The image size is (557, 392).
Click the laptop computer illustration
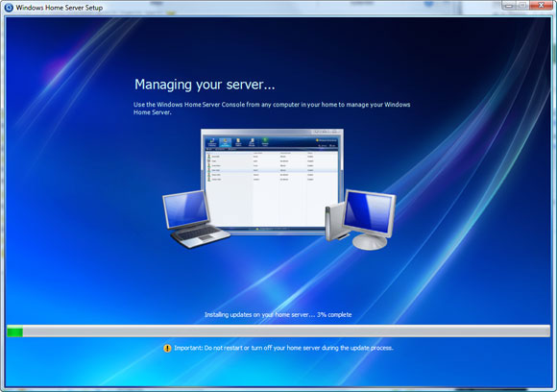[x=194, y=219]
